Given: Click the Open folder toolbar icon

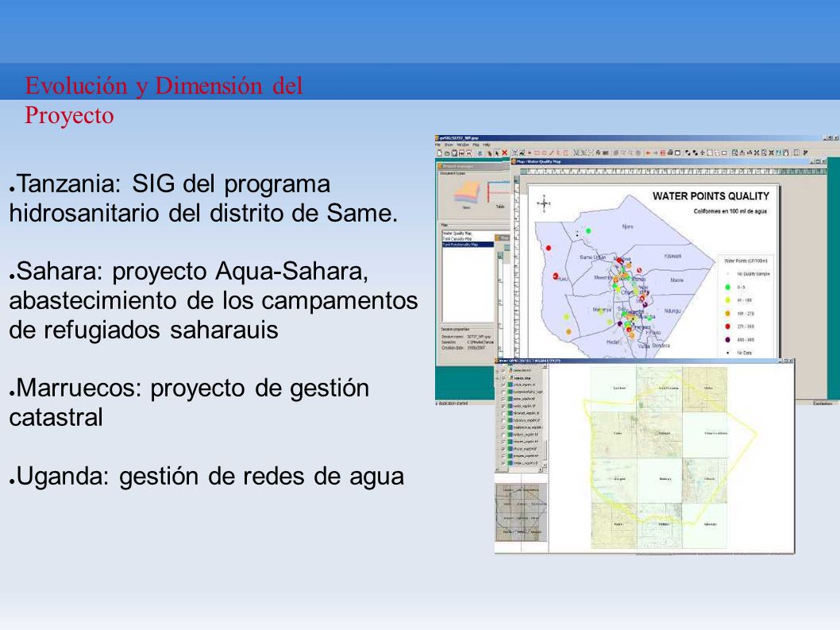Looking at the screenshot, I should pyautogui.click(x=447, y=153).
